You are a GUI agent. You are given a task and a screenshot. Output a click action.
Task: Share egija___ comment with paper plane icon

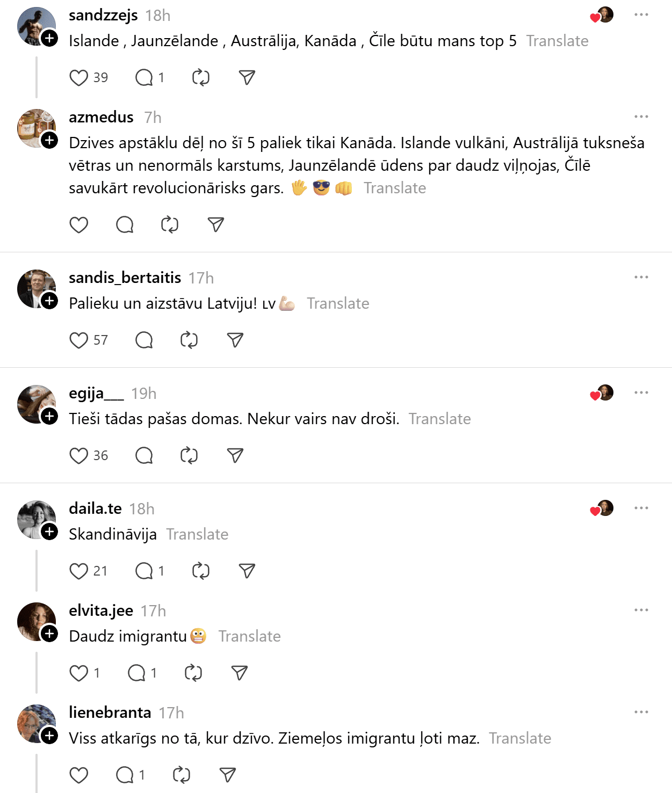235,456
